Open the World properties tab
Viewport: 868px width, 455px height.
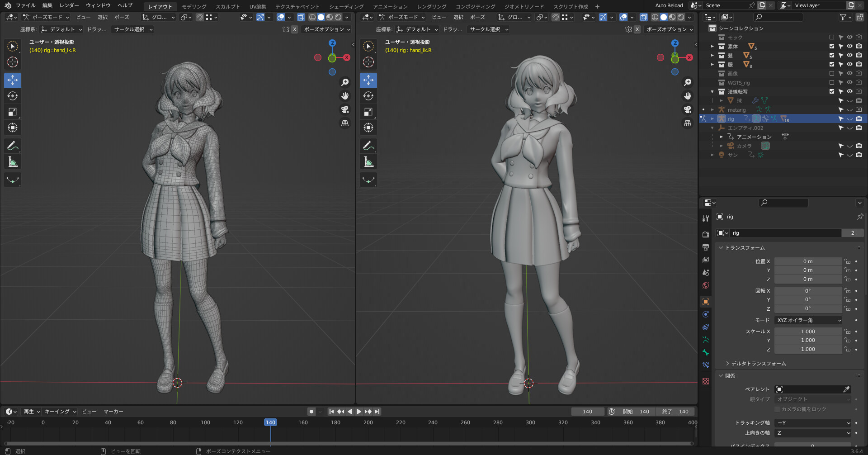[706, 285]
